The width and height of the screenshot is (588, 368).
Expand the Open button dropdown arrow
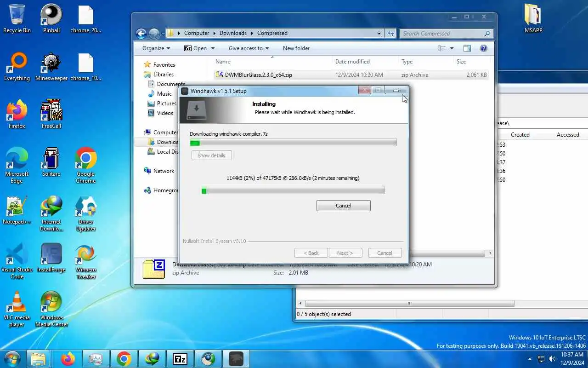pos(213,48)
